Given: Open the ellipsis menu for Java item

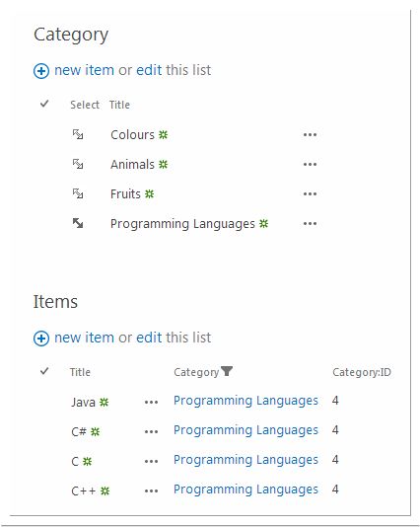Looking at the screenshot, I should point(151,402).
